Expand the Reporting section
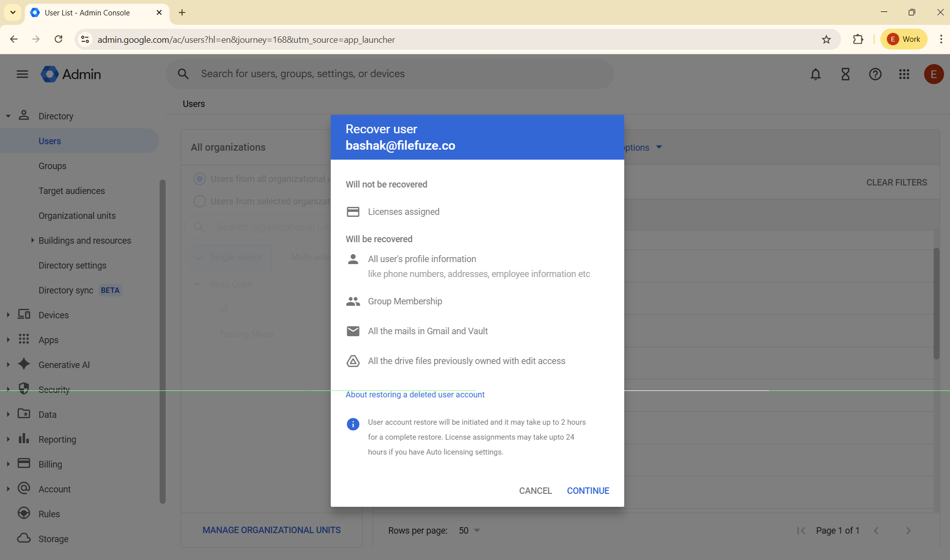The image size is (950, 560). [x=8, y=439]
